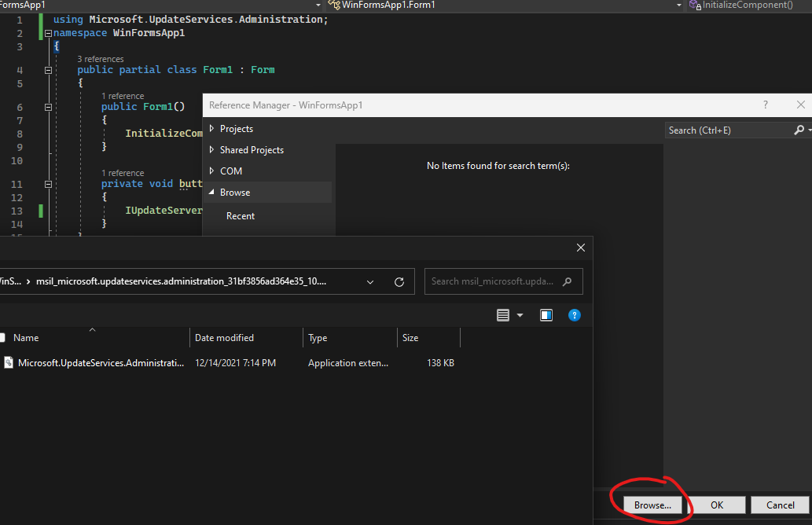
Task: Open file dialog help via blue question icon
Action: [x=575, y=315]
